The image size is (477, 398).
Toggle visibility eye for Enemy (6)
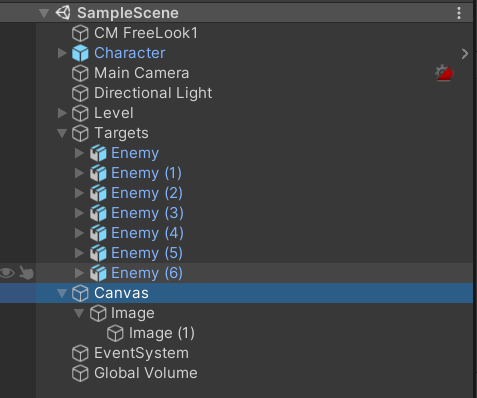[7, 273]
